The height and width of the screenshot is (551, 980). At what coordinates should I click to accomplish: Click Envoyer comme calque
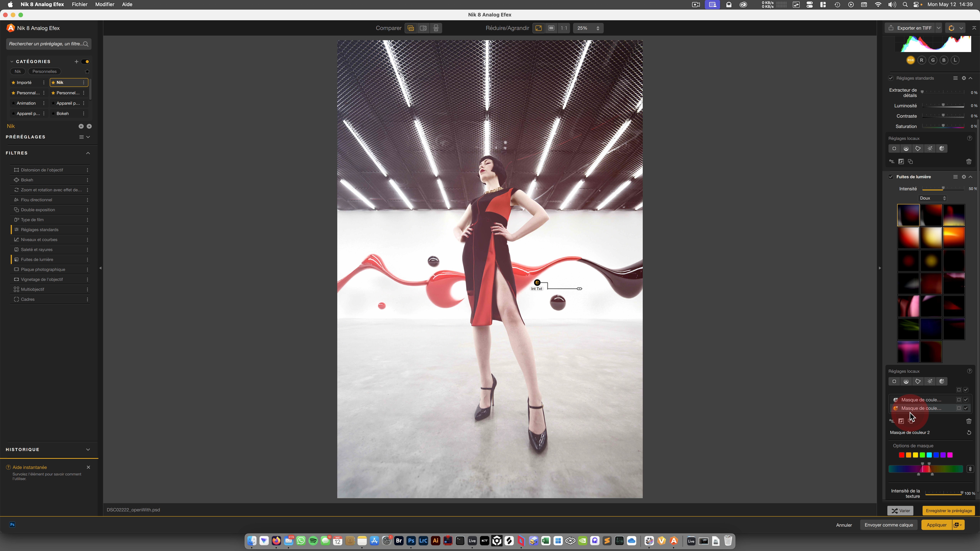coord(888,525)
